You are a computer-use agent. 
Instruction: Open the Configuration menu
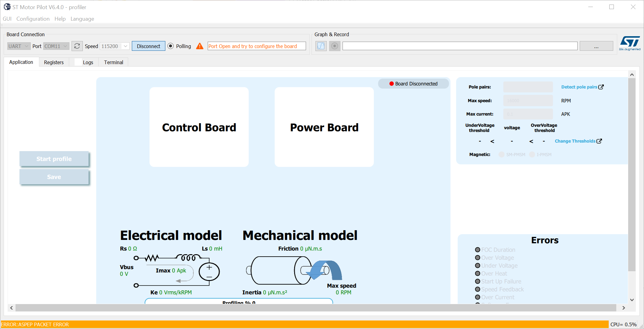point(33,19)
